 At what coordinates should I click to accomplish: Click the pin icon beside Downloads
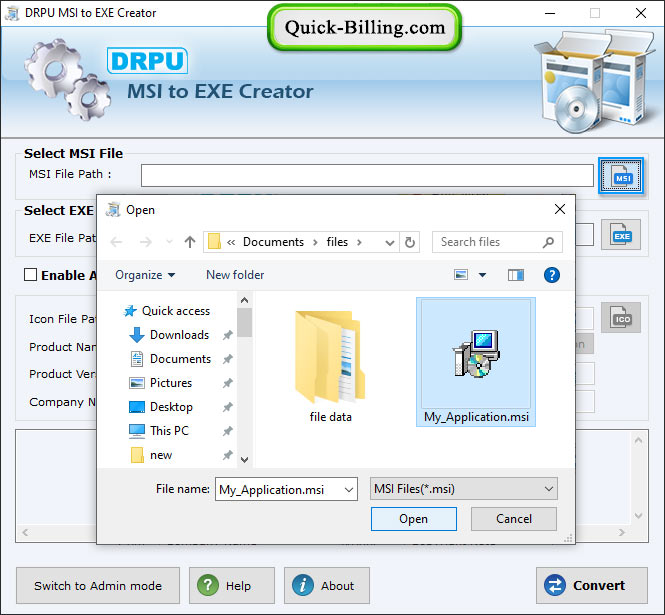click(228, 335)
